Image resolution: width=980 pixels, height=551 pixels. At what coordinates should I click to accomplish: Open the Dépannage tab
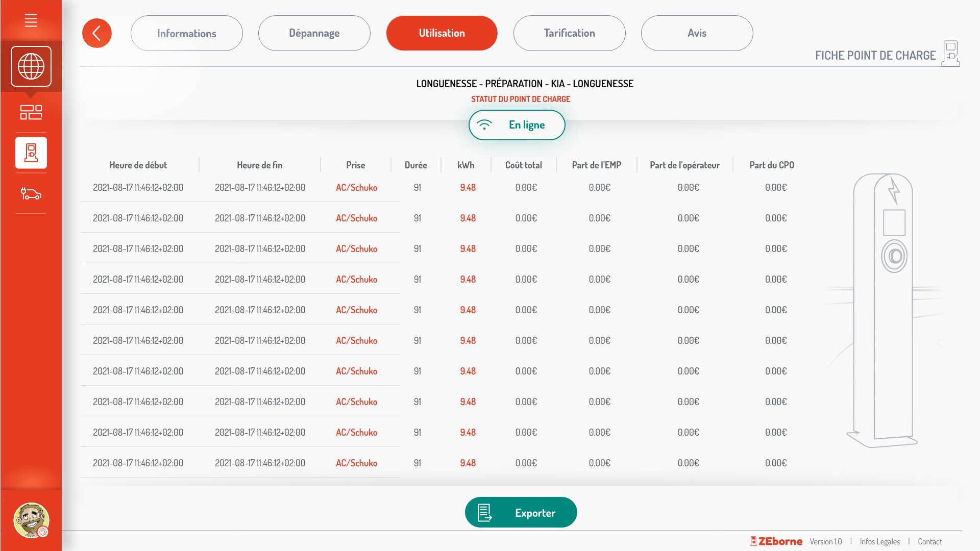pyautogui.click(x=314, y=33)
